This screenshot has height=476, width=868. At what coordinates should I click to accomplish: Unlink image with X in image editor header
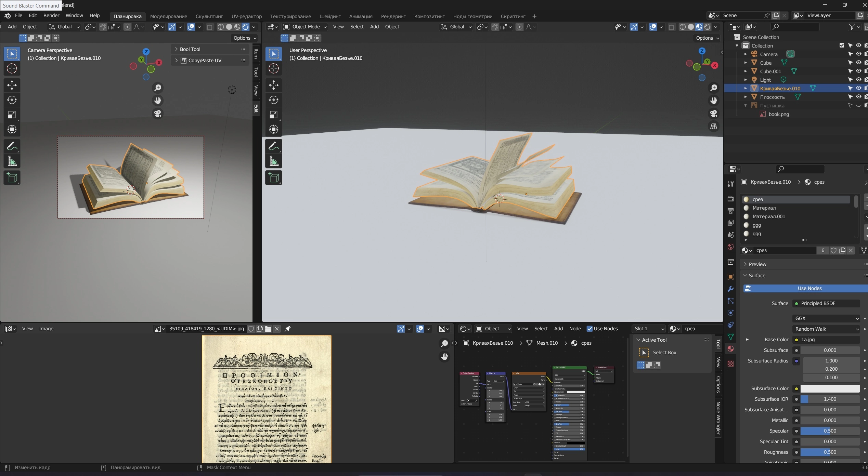tap(277, 329)
